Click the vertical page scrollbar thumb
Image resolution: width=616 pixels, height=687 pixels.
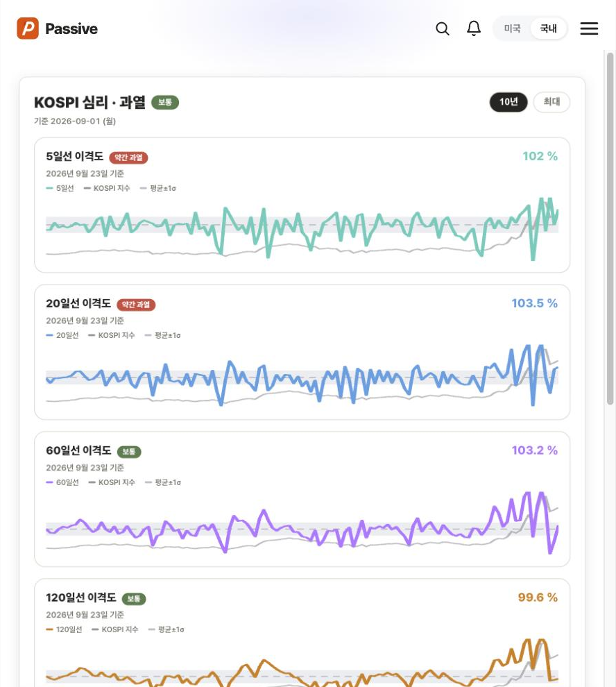[x=610, y=229]
